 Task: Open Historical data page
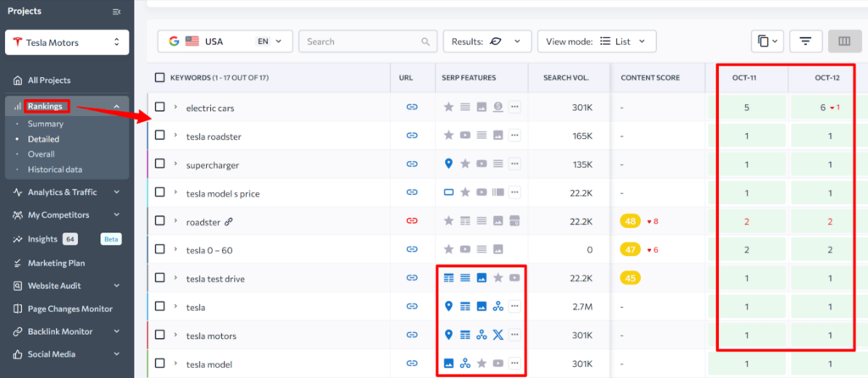55,170
